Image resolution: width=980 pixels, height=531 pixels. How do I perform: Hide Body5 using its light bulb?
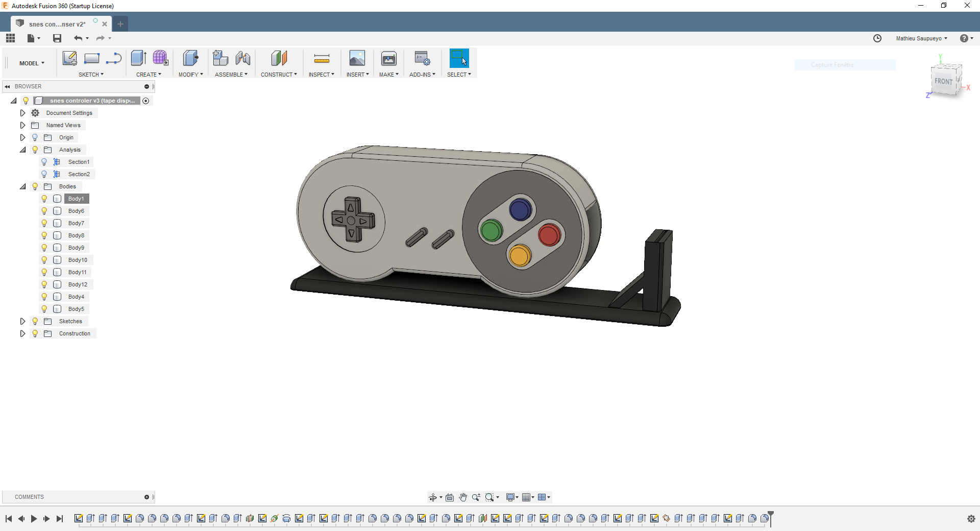point(44,309)
